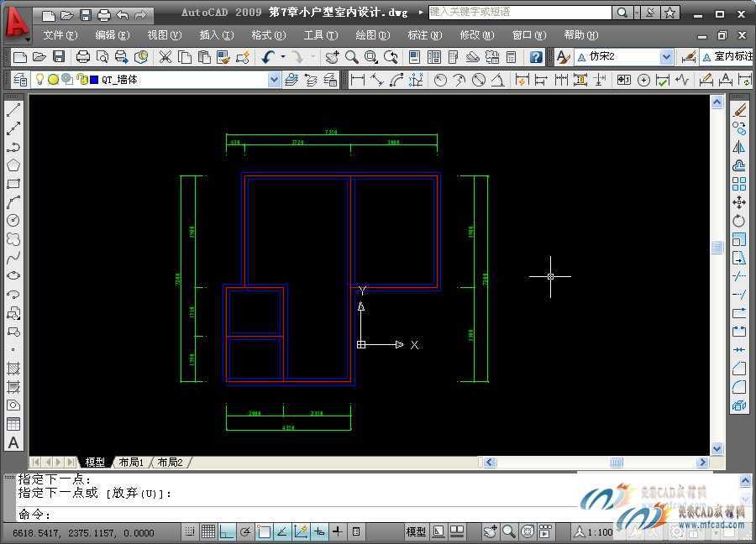Screen dimensions: 756x544
Task: Click the Radius dimension tool
Action: (439, 80)
